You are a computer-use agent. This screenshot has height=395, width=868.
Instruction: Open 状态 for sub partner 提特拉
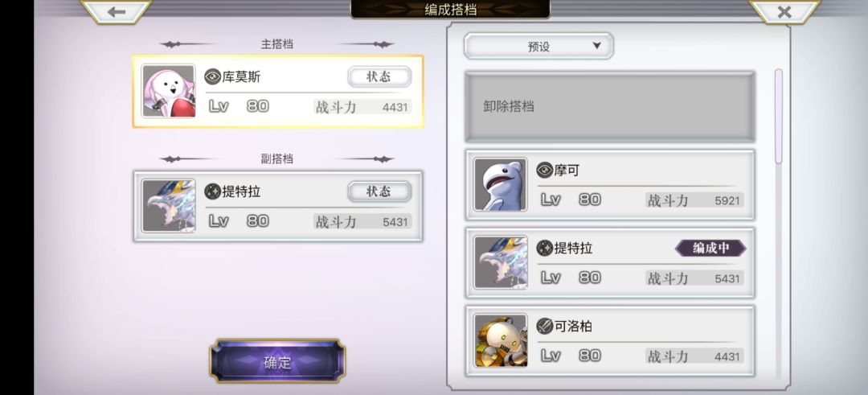click(x=379, y=191)
